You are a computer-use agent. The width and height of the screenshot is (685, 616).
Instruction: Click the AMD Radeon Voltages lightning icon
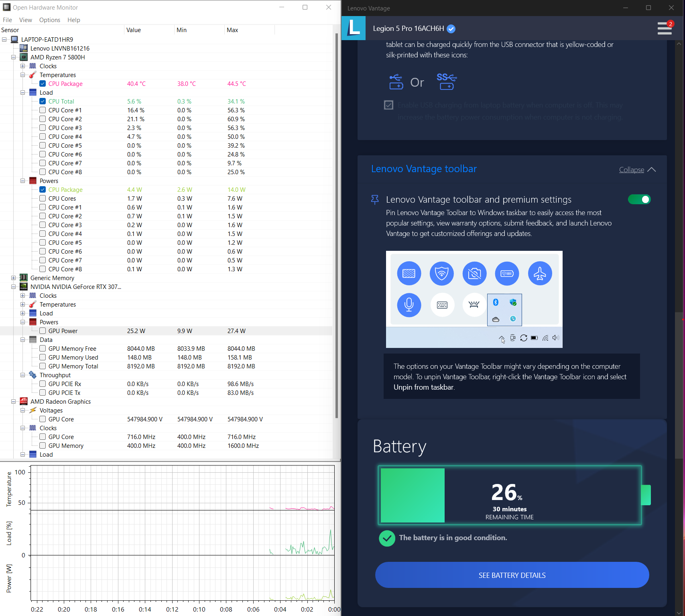pos(33,410)
